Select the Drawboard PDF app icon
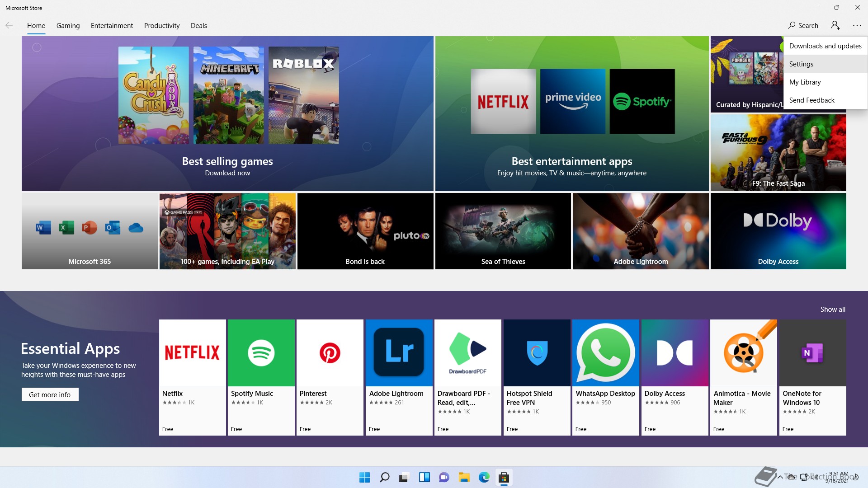Viewport: 868px width, 488px height. click(x=468, y=353)
